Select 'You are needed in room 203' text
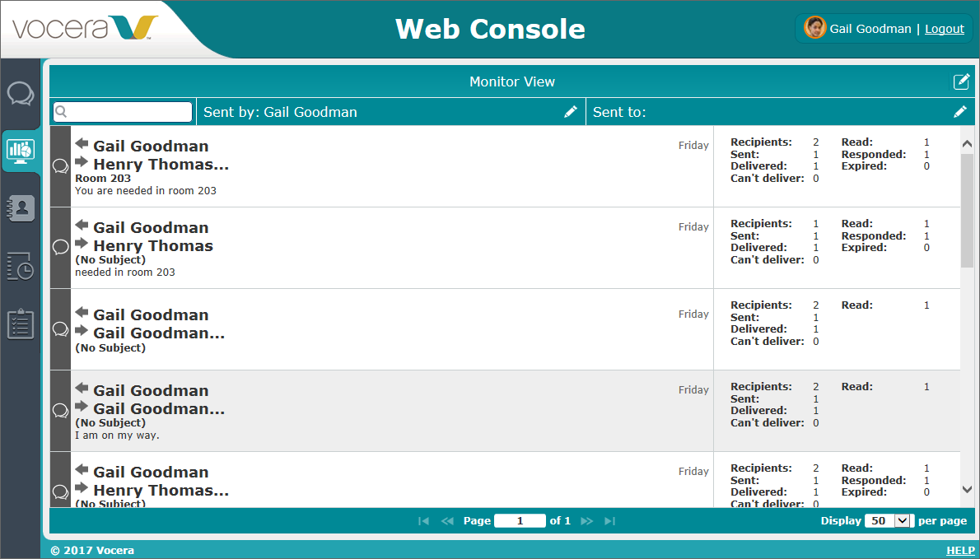The image size is (980, 559). pos(146,191)
